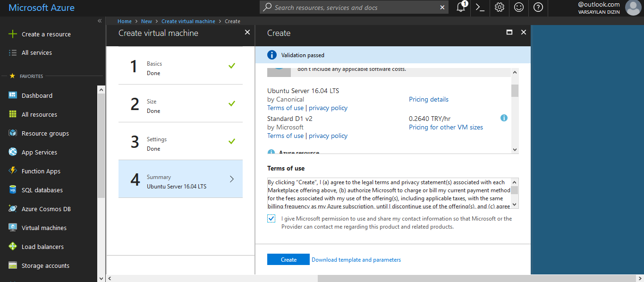Click the feedback smiley icon
The width and height of the screenshot is (644, 282).
click(519, 8)
